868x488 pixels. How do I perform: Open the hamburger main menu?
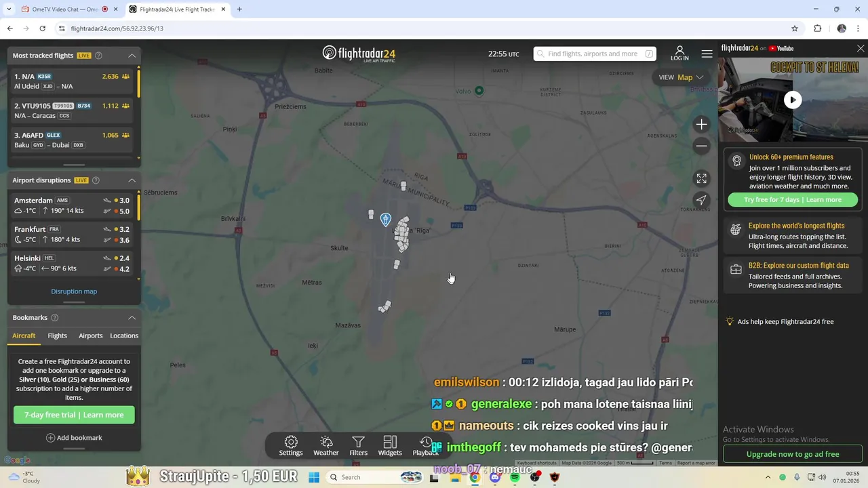tap(707, 54)
